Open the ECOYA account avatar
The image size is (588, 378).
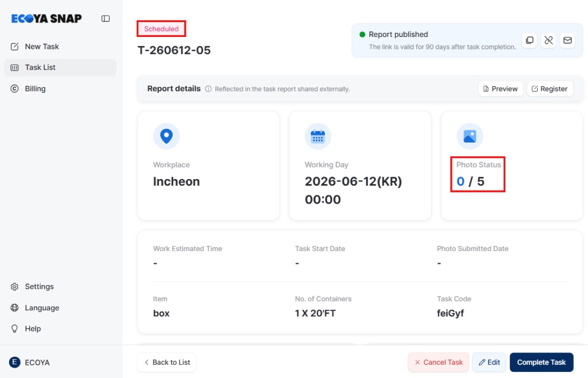tap(15, 362)
